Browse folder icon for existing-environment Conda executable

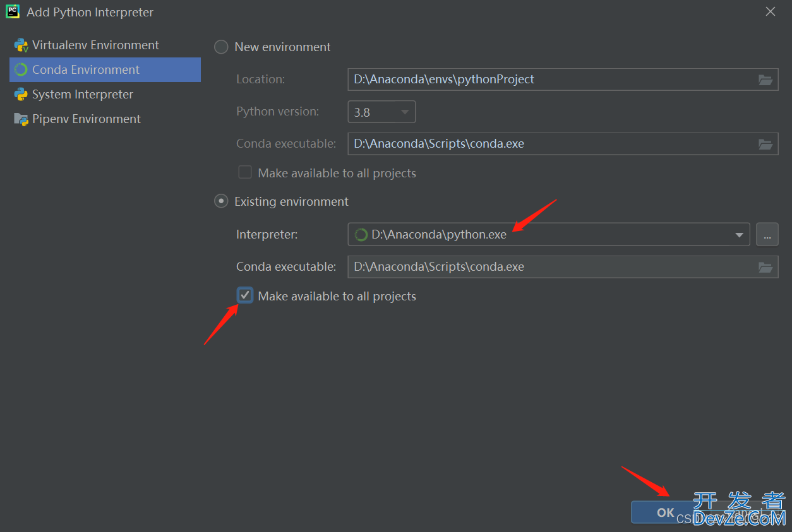(x=765, y=267)
